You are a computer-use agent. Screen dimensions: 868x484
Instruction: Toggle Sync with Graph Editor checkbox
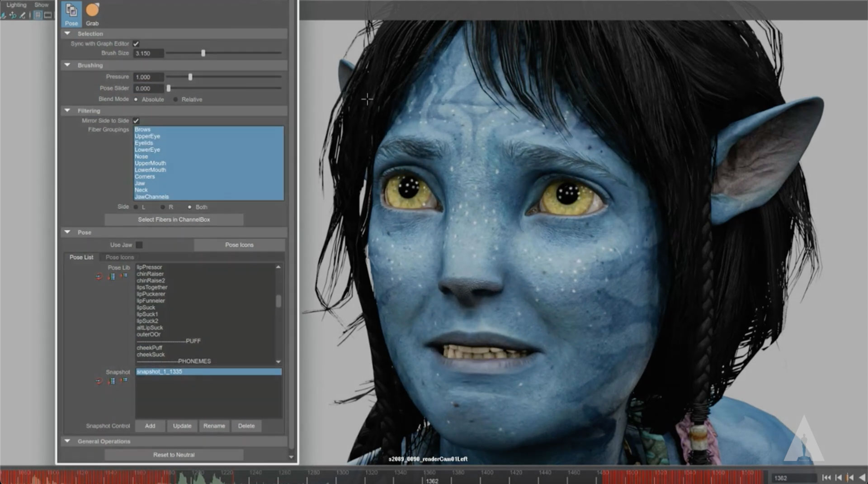[x=136, y=44]
